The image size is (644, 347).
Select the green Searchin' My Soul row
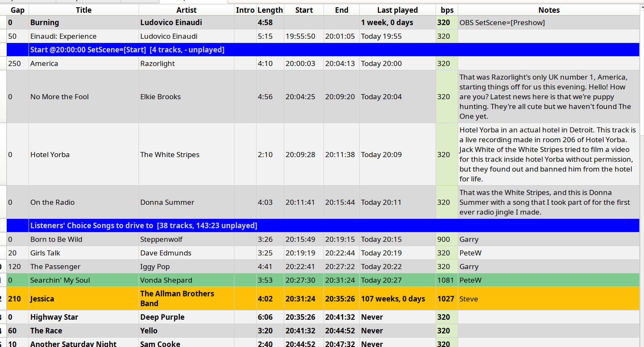click(60, 280)
